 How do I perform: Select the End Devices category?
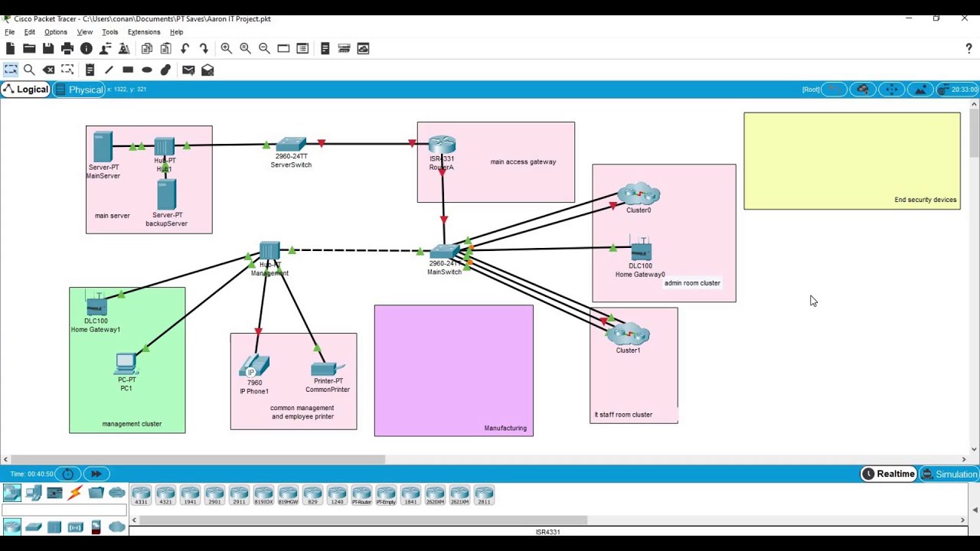(33, 493)
